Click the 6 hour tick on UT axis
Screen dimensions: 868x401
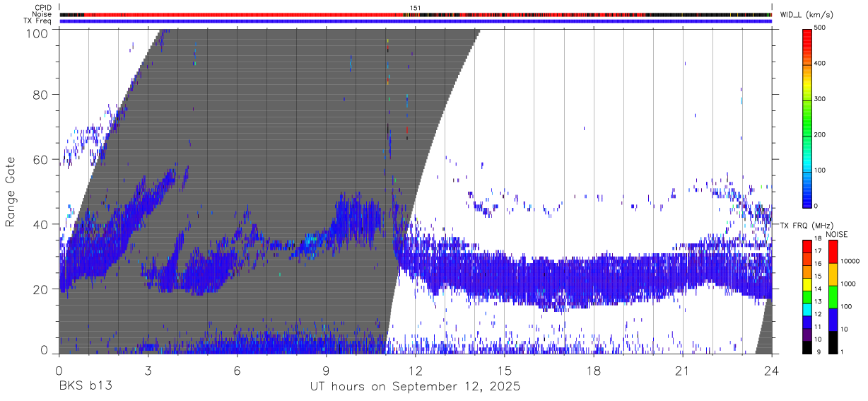point(237,371)
